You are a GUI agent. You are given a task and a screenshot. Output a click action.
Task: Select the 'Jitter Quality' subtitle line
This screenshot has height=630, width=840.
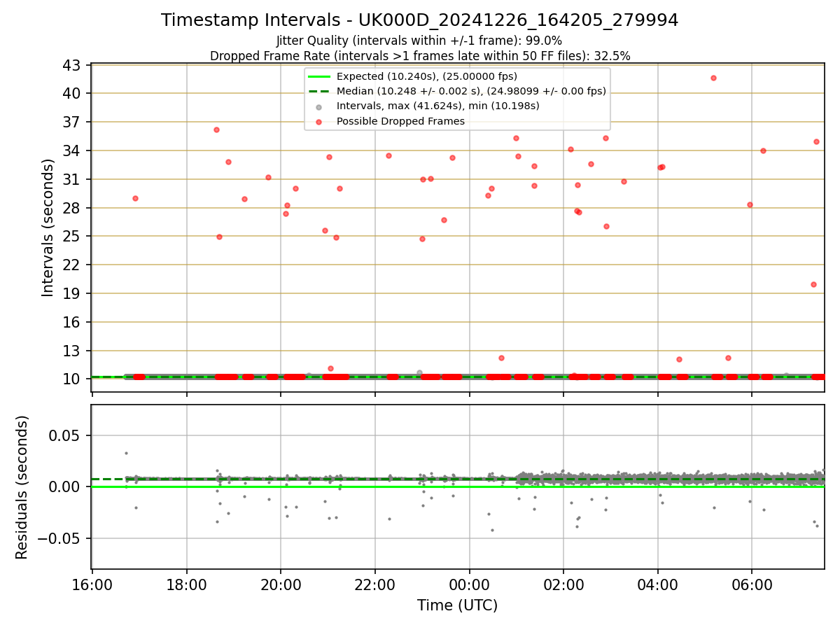[419, 41]
